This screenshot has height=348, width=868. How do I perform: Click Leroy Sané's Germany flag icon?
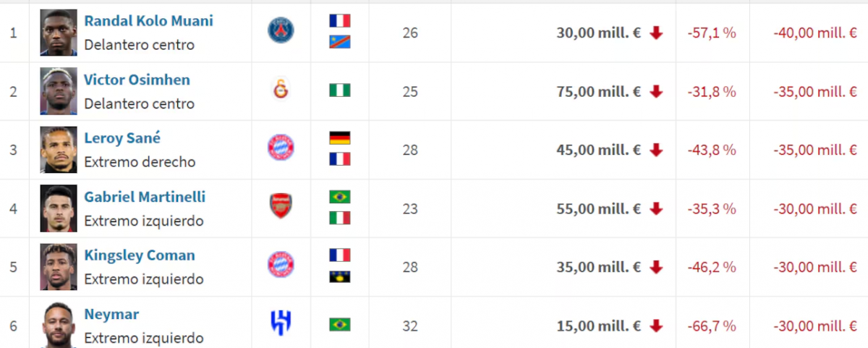coord(339,138)
